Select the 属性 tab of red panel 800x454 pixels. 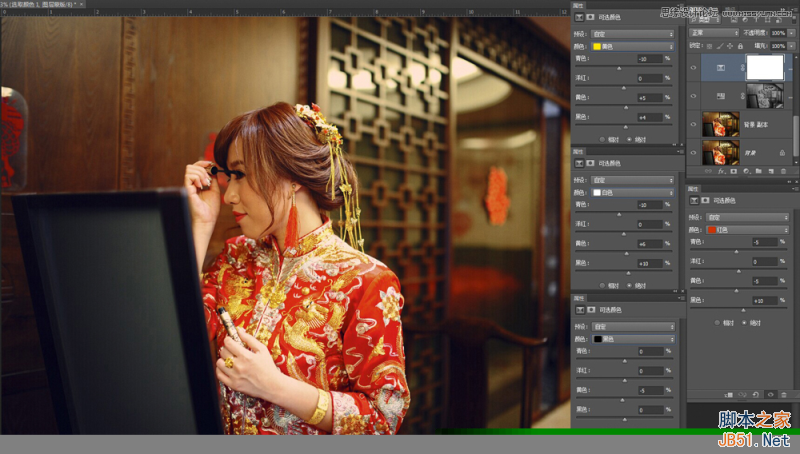693,189
